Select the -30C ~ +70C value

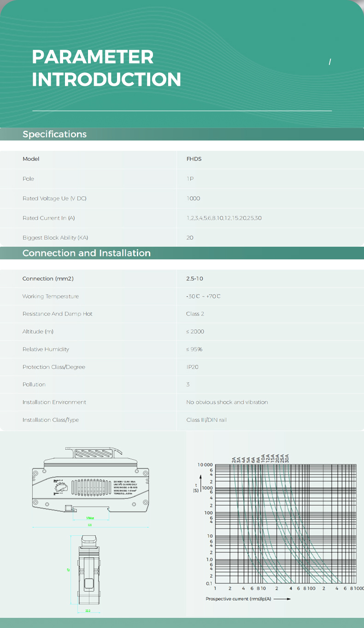point(204,296)
